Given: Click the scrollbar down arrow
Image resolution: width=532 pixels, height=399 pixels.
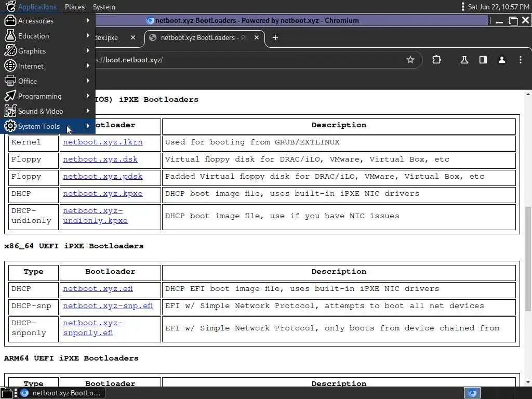Looking at the screenshot, I should click(528, 382).
